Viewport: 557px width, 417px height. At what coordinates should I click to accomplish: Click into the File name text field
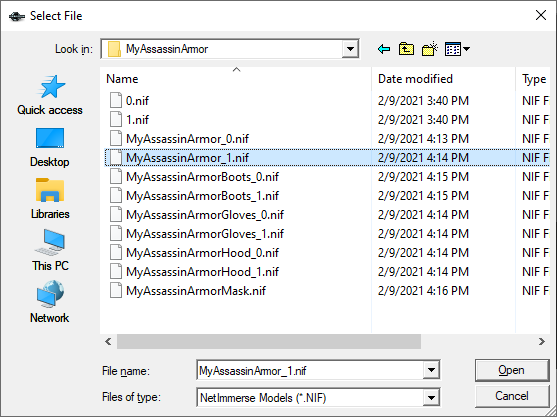click(310, 370)
